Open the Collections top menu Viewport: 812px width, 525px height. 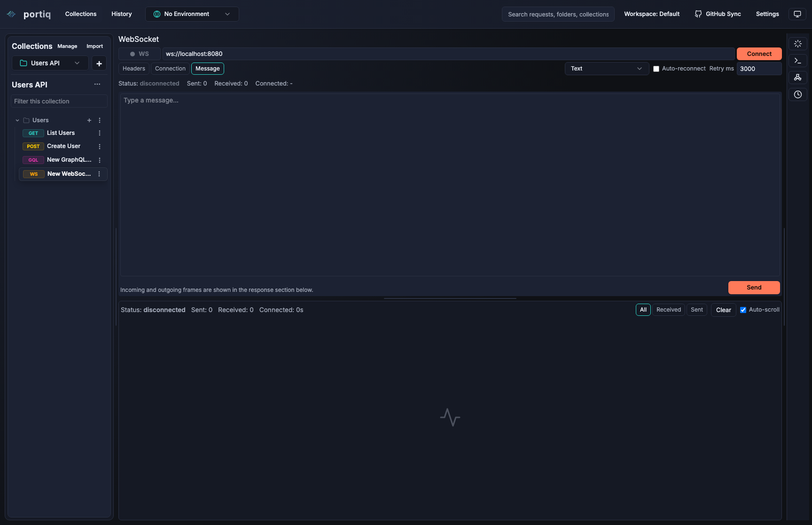pyautogui.click(x=81, y=14)
